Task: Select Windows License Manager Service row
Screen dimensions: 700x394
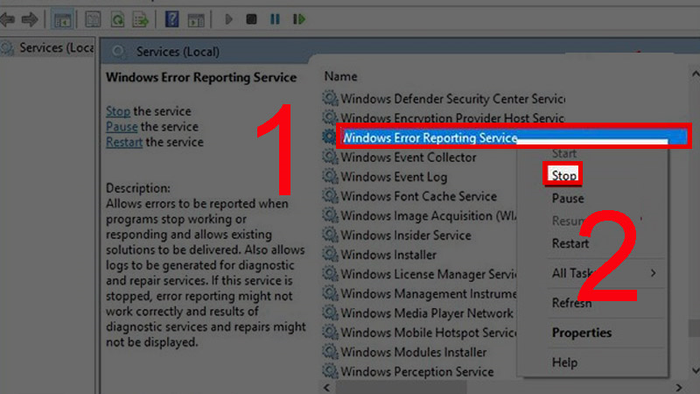Action: click(x=419, y=274)
